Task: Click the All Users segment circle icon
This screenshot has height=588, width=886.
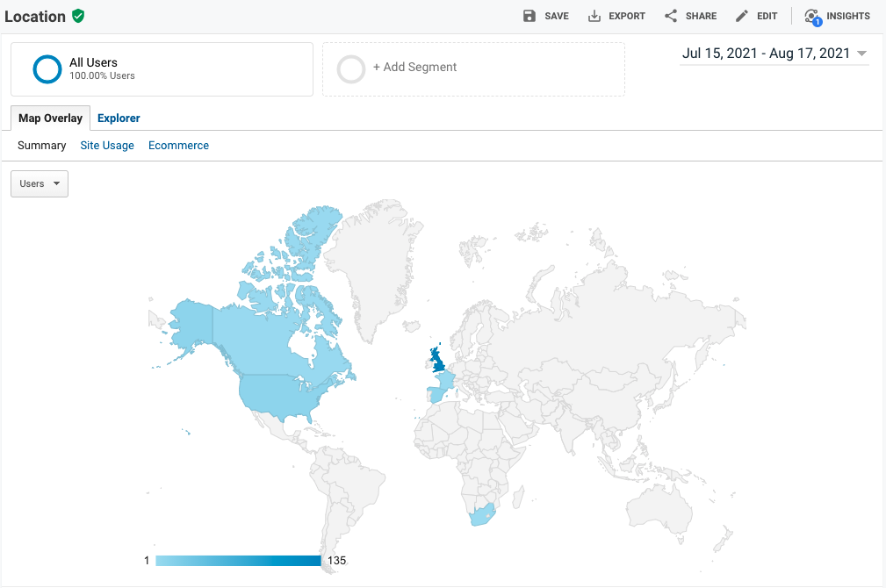Action: click(46, 69)
